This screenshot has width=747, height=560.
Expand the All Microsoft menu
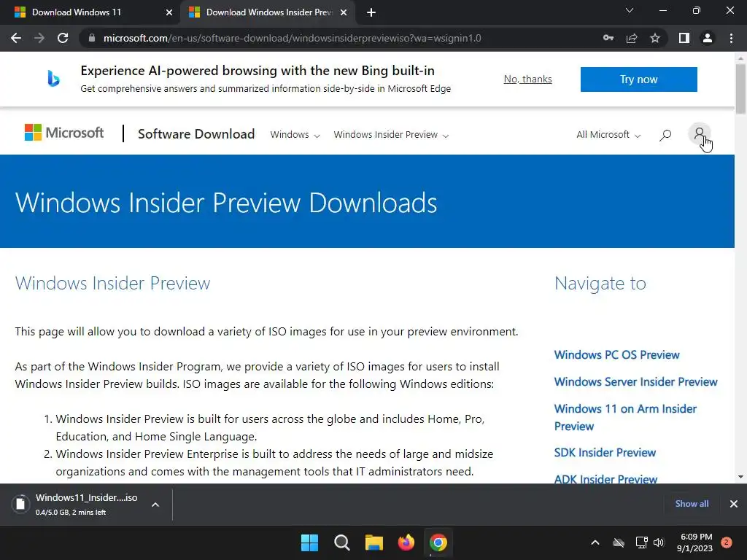(x=608, y=135)
